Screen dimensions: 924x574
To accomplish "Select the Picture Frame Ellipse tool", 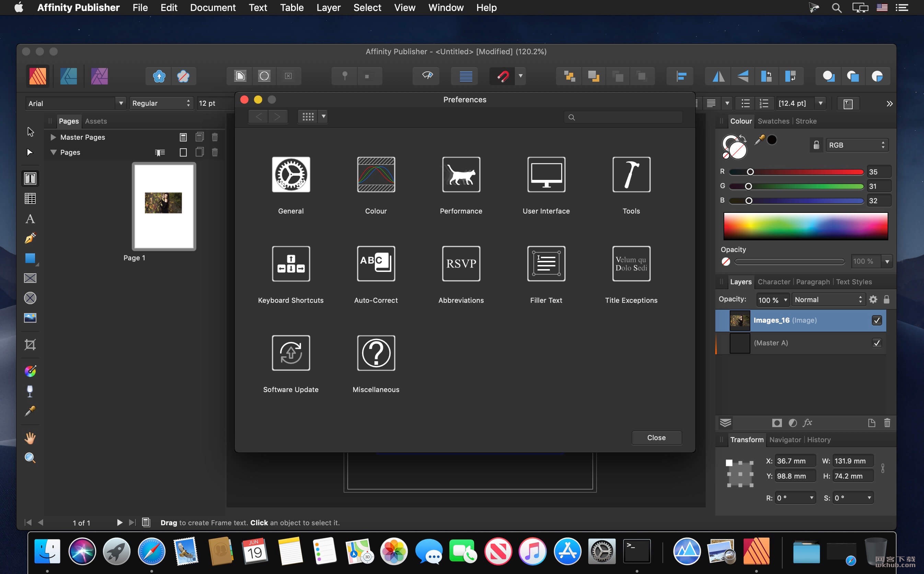I will [30, 298].
